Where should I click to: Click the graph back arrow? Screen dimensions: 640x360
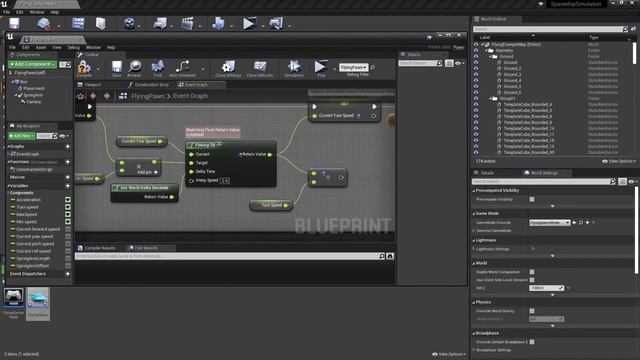tap(93, 96)
